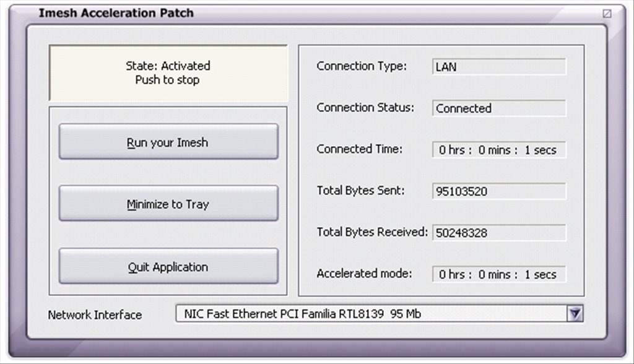Push the State: Activated stop button

pyautogui.click(x=168, y=73)
